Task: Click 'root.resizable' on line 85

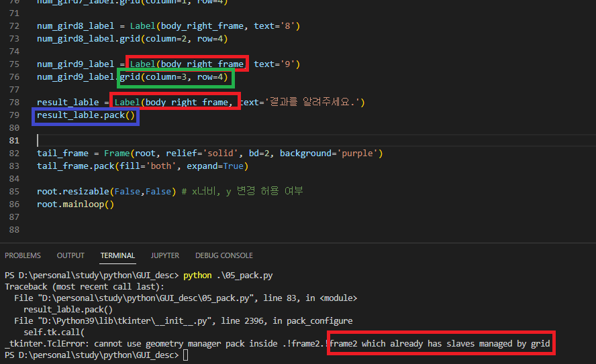Action: pyautogui.click(x=73, y=191)
